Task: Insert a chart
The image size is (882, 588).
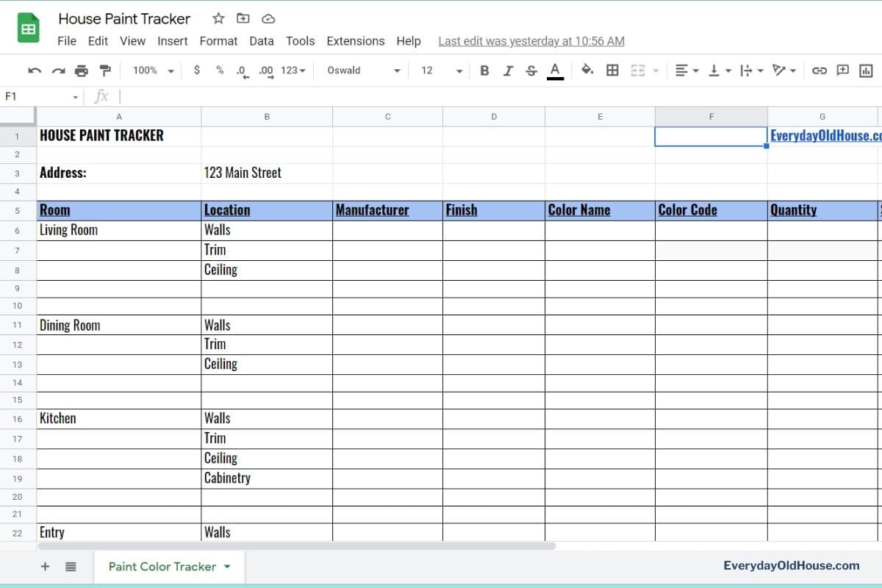Action: click(x=866, y=71)
